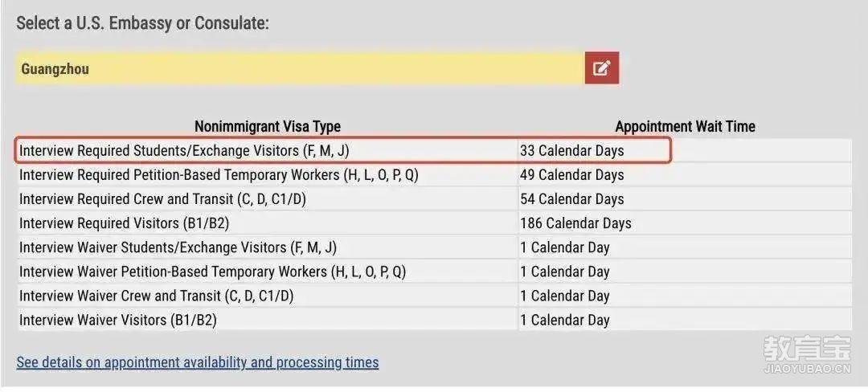The image size is (868, 392).
Task: Click the 49 Calendar Days wait time
Action: tap(572, 175)
